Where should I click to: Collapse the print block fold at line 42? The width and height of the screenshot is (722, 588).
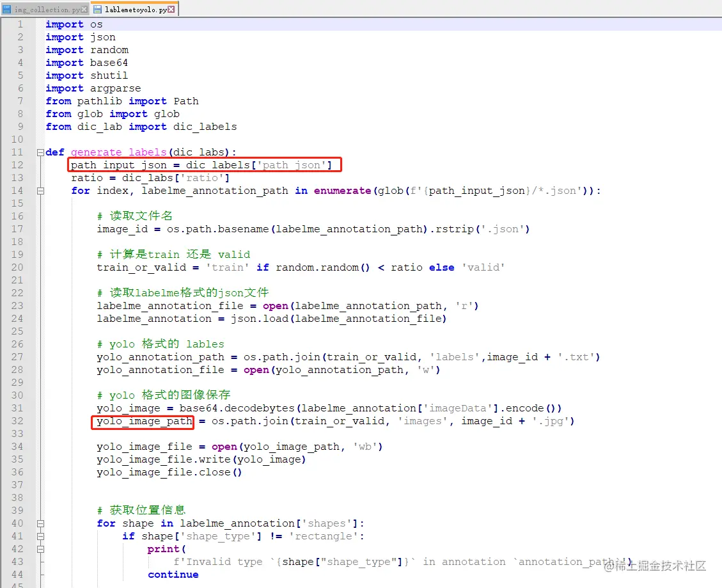40,550
